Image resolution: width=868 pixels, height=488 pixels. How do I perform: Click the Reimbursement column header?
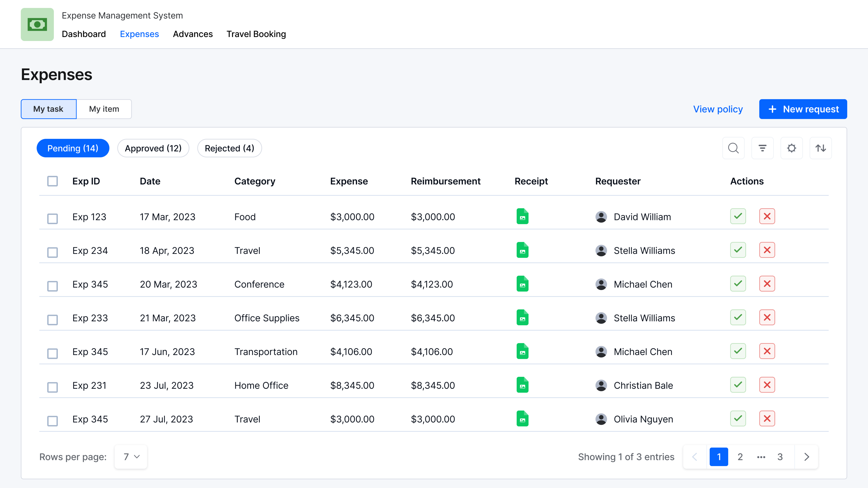point(445,181)
